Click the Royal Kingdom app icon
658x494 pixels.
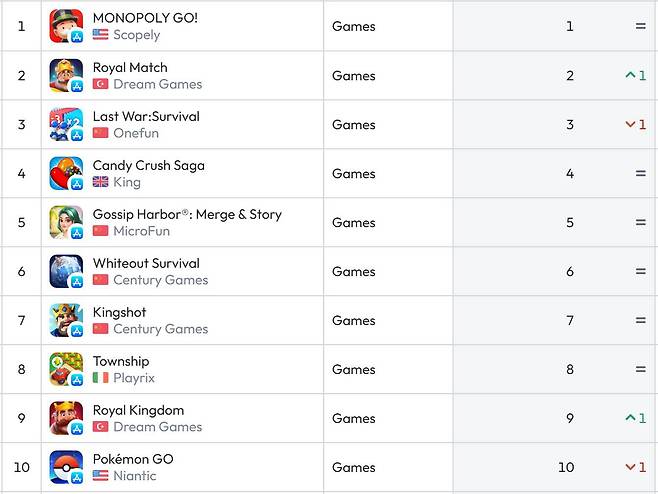[x=66, y=418]
